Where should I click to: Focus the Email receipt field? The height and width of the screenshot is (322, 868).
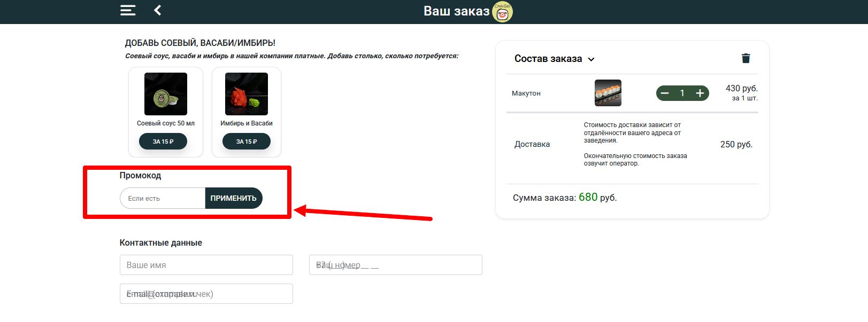(206, 294)
